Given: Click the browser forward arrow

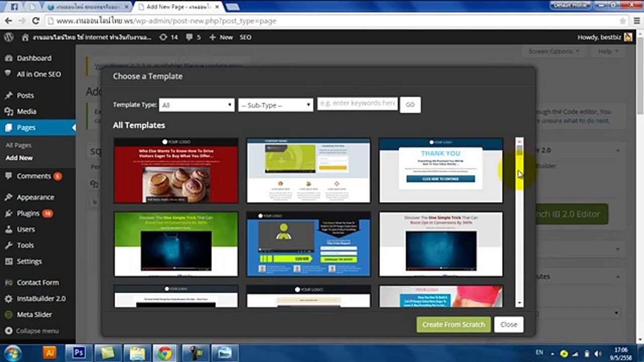Looking at the screenshot, I should (22, 21).
